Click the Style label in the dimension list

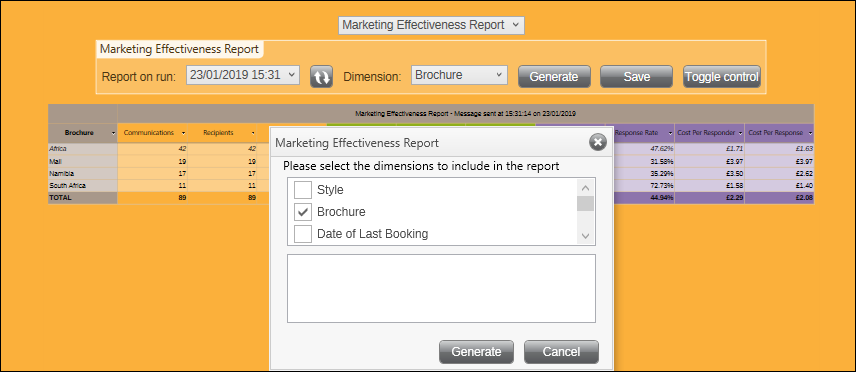pos(330,190)
